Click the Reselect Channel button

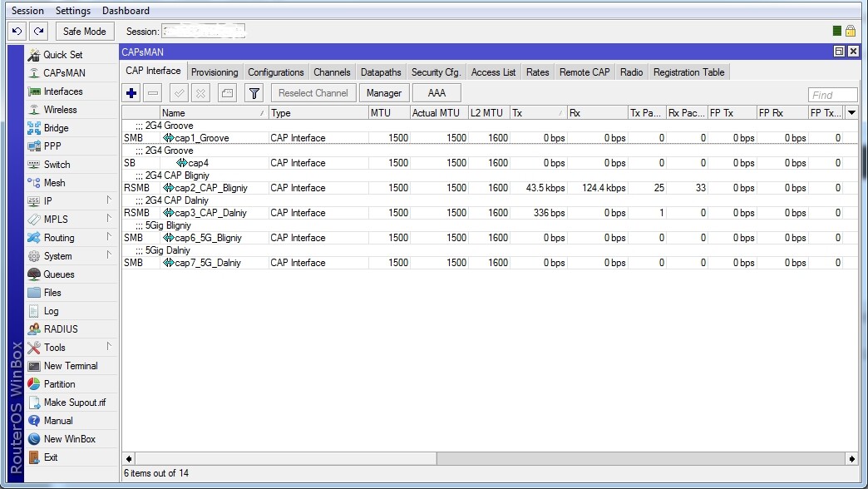(x=313, y=93)
